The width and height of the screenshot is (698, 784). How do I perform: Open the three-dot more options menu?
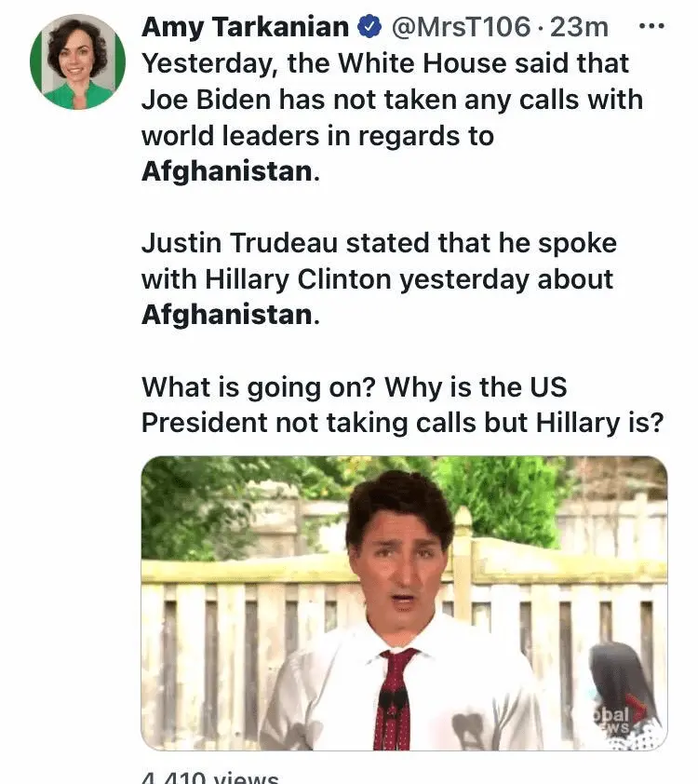(652, 26)
